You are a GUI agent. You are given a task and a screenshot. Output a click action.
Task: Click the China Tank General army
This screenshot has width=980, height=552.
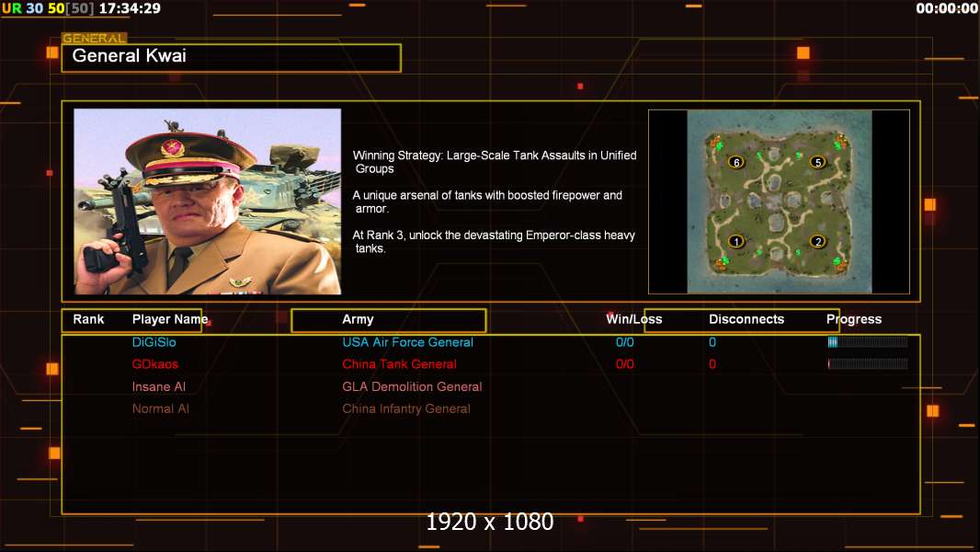(x=399, y=363)
